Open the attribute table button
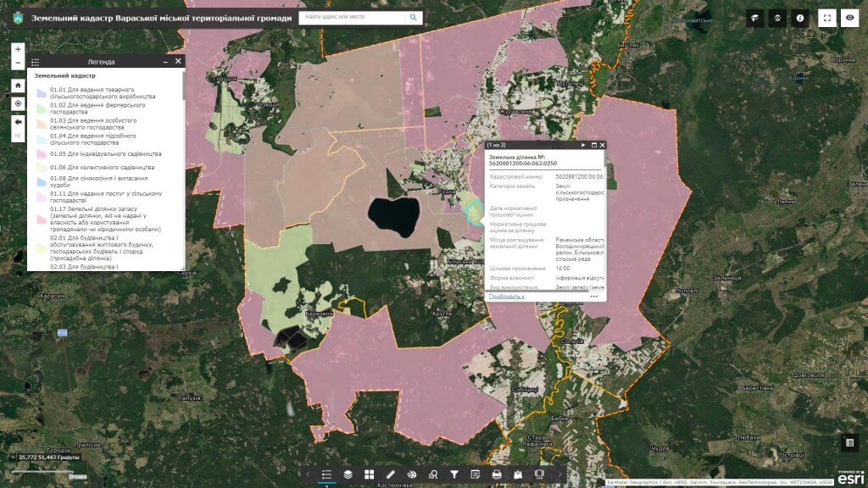This screenshot has width=868, height=488. pos(849,442)
